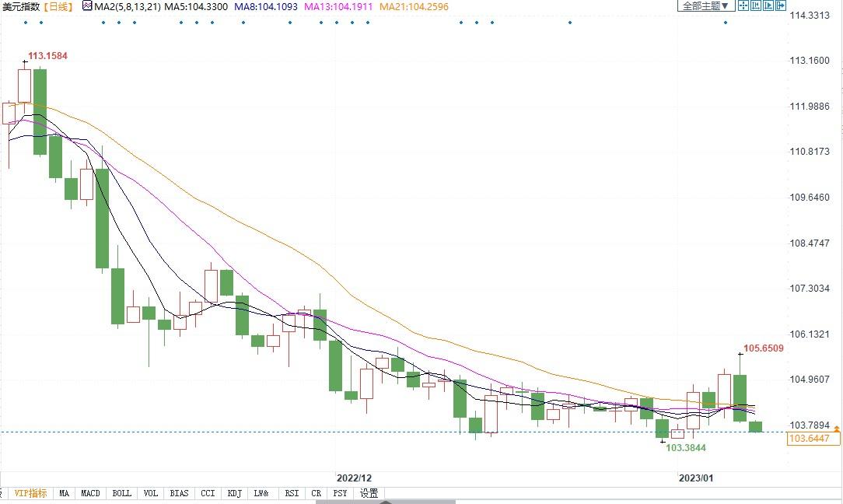Click the VOL indicator button
Image resolution: width=843 pixels, height=504 pixels.
point(150,493)
